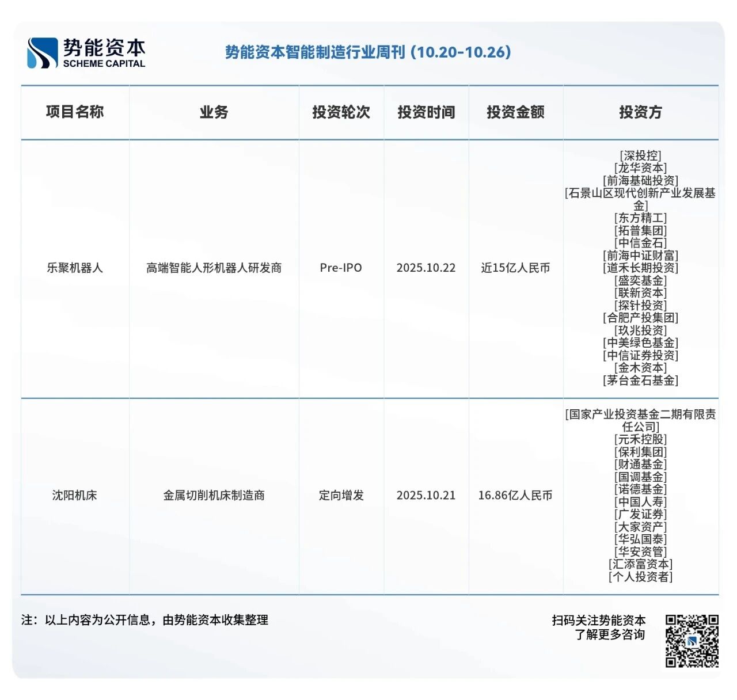This screenshot has width=737, height=700.
Task: Click the 2025.10.22 investment date
Action: [426, 268]
